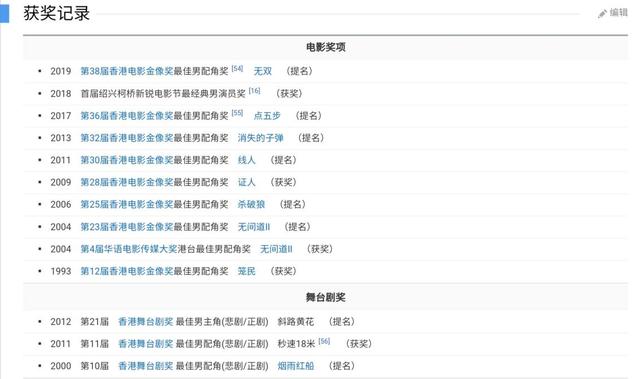Click citation reference [55]

point(237,113)
